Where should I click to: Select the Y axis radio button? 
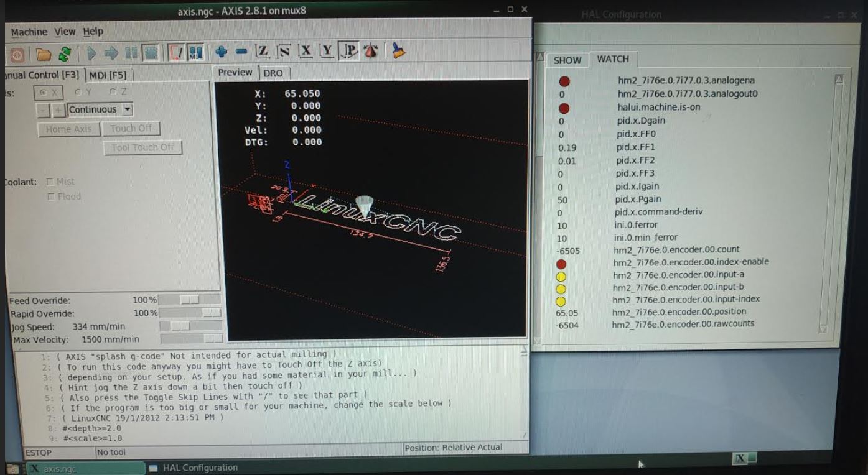tap(83, 91)
